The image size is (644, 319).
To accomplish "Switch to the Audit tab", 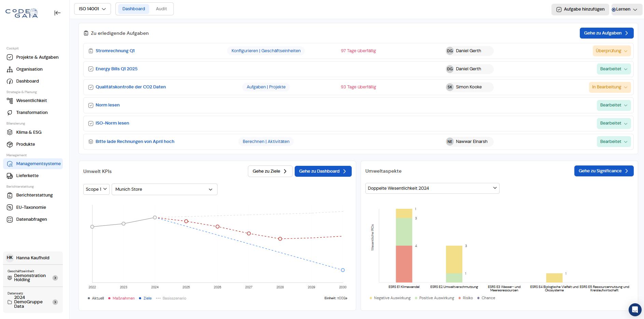I will (161, 9).
